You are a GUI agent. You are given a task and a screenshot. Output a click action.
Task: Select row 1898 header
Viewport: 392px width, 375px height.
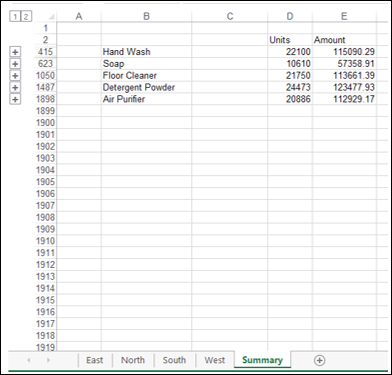tap(45, 99)
